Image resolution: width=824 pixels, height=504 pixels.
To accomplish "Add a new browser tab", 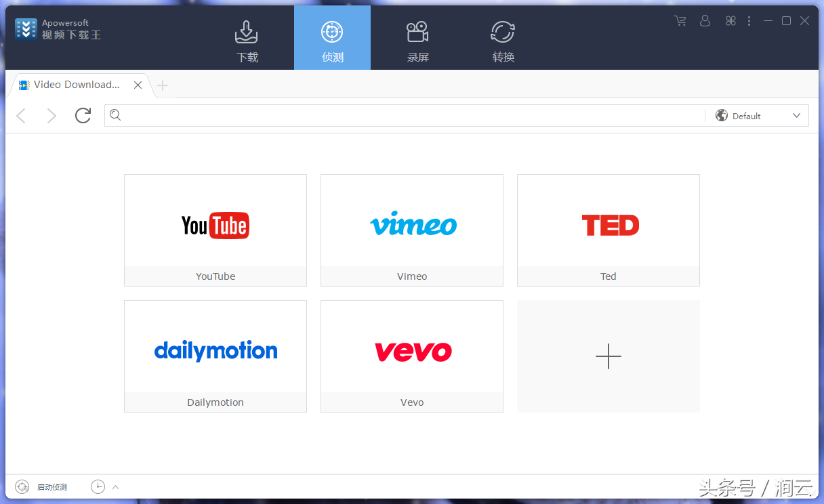I will [163, 85].
